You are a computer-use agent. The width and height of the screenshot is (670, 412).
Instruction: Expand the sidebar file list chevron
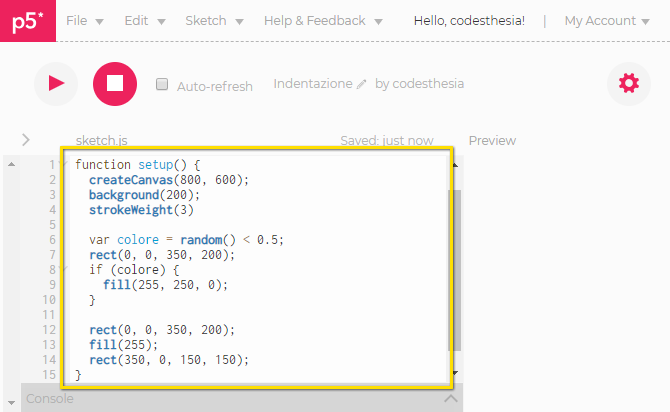click(26, 140)
